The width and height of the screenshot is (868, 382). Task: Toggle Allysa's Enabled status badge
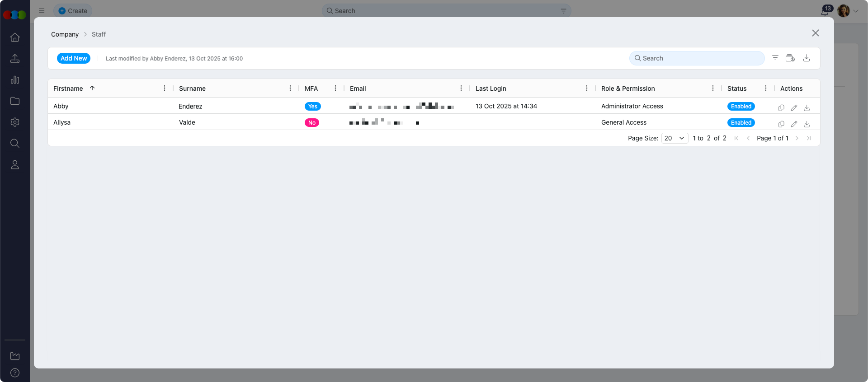pyautogui.click(x=741, y=123)
